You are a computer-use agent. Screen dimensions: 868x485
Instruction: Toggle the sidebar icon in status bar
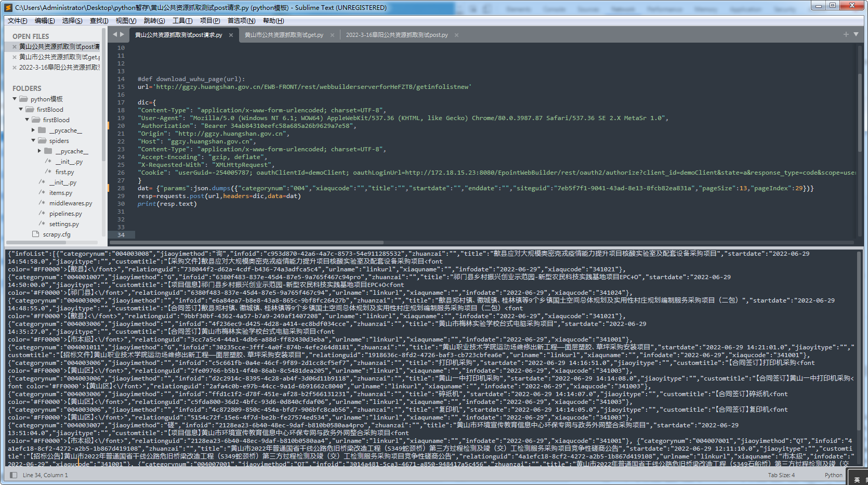pyautogui.click(x=14, y=475)
